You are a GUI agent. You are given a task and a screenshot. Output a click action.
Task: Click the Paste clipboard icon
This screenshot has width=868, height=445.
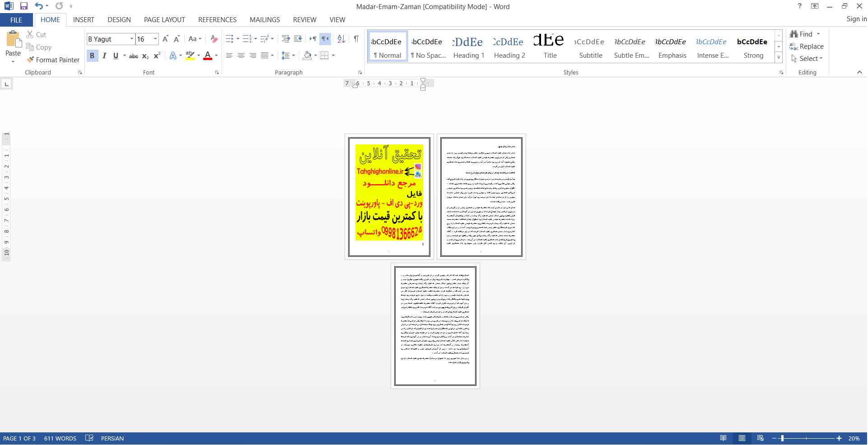13,40
